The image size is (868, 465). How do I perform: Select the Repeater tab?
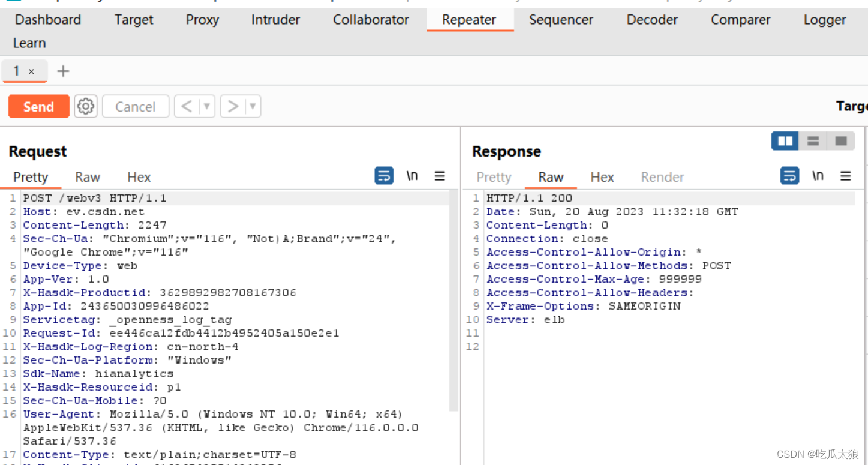469,20
